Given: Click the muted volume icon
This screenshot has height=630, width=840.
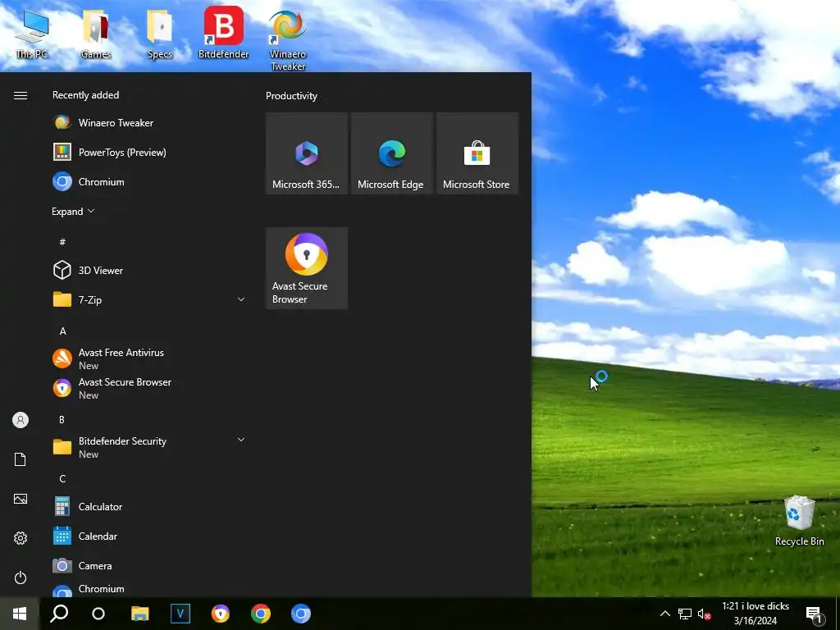Looking at the screenshot, I should (704, 614).
